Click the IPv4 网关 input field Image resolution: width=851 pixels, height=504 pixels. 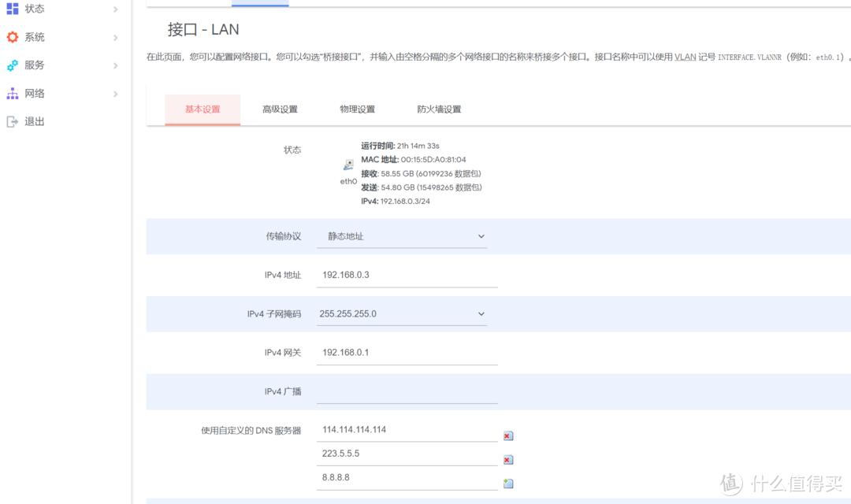click(x=406, y=352)
